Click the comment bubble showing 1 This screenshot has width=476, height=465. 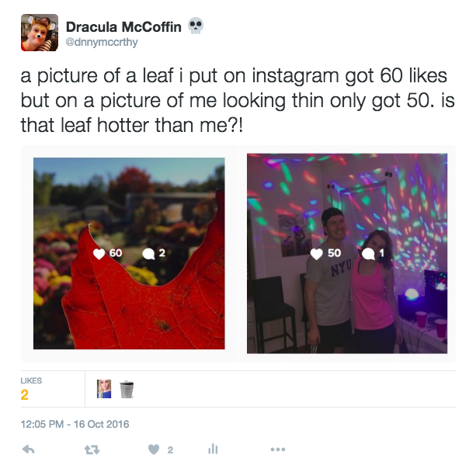pyautogui.click(x=368, y=254)
